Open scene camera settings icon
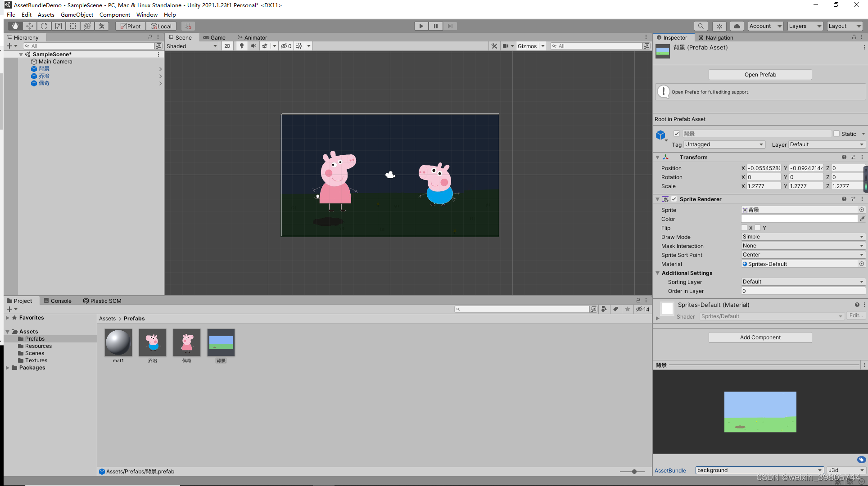 click(506, 46)
